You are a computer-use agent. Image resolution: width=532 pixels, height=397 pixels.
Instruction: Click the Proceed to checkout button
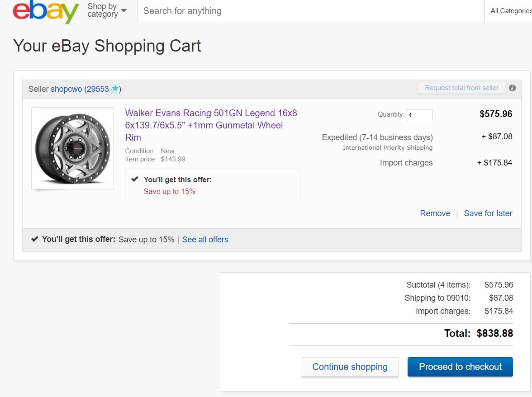(x=460, y=367)
